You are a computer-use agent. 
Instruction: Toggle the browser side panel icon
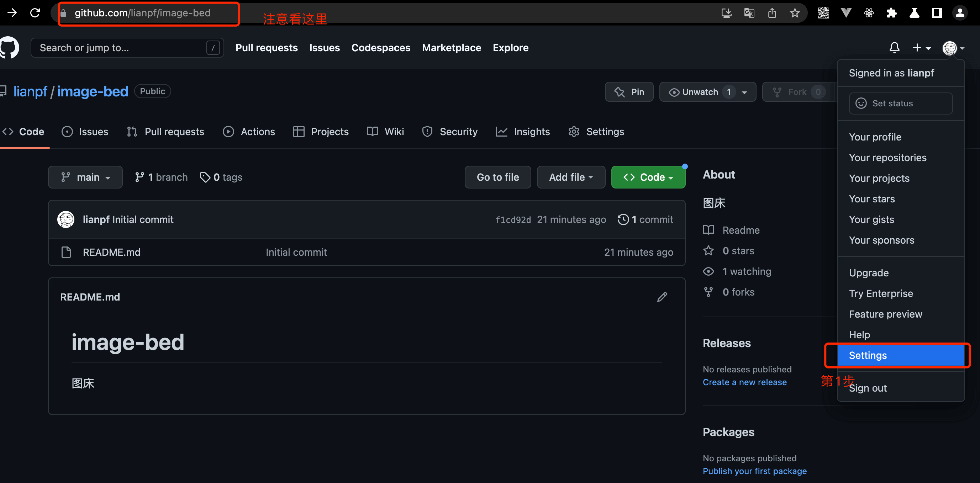(x=937, y=13)
